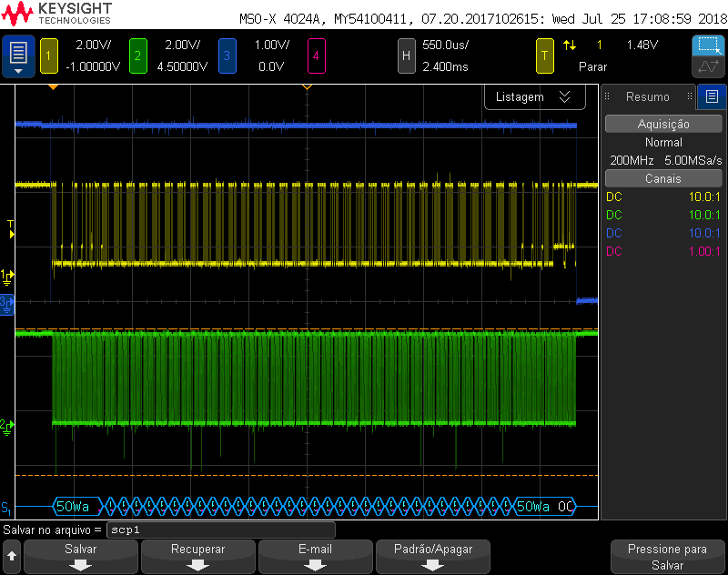Viewport: 728px width, 575px height.
Task: Enable channel 4 pink button
Action: (x=316, y=56)
